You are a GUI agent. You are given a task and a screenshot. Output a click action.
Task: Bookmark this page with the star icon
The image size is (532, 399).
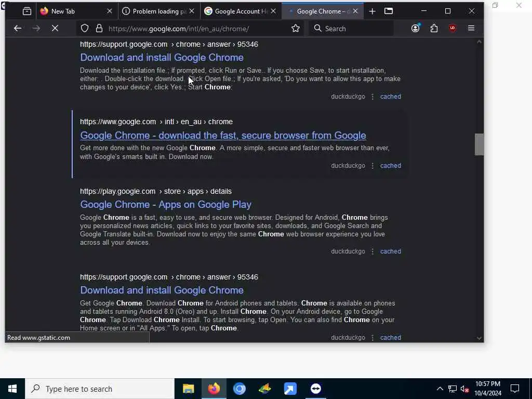(296, 29)
